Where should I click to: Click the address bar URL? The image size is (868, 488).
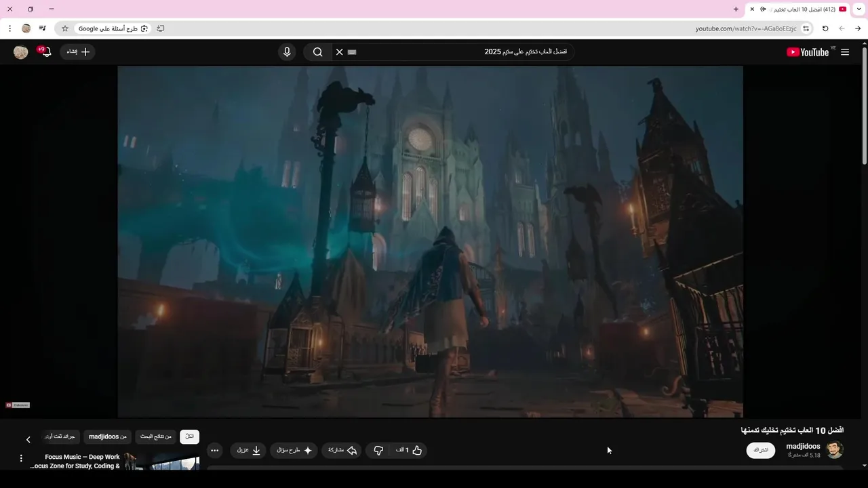[x=746, y=28]
